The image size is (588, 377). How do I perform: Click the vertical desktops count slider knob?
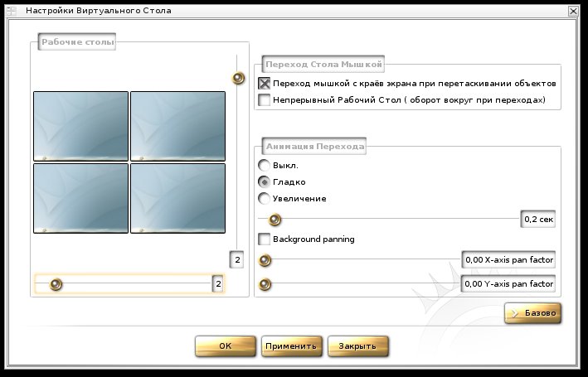click(x=238, y=78)
